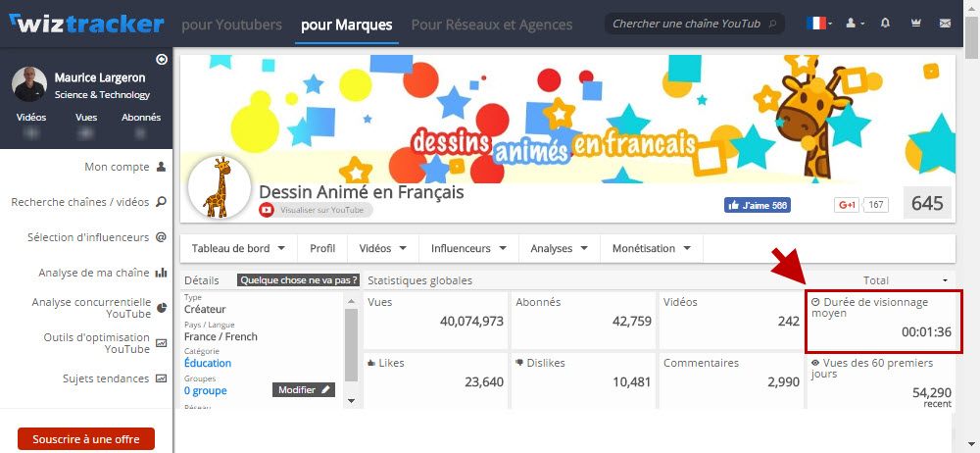Collapse sidebar with the circled arrow icon
Viewport: 980px width, 453px height.
click(162, 60)
